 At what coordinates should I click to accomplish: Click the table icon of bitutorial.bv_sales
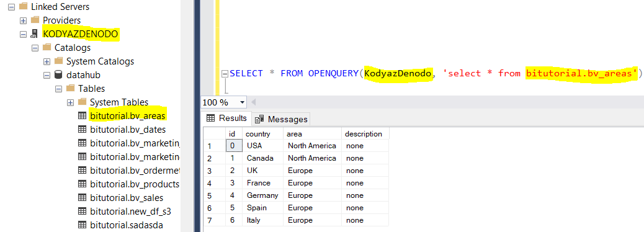[82, 197]
